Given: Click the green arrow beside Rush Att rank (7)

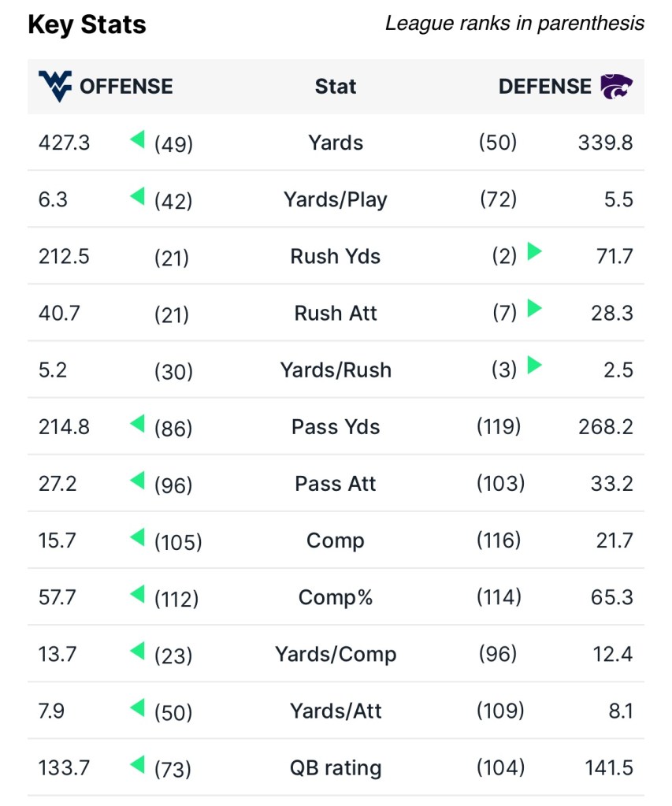Looking at the screenshot, I should (x=535, y=310).
